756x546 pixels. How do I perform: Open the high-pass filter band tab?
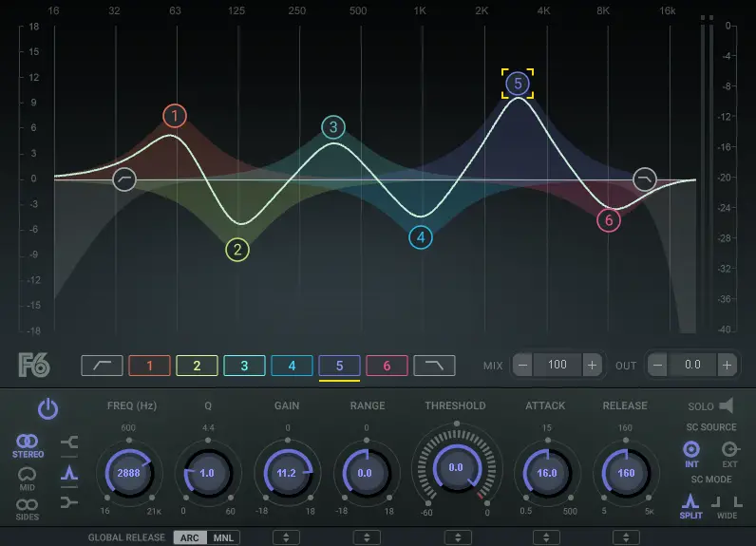[103, 366]
